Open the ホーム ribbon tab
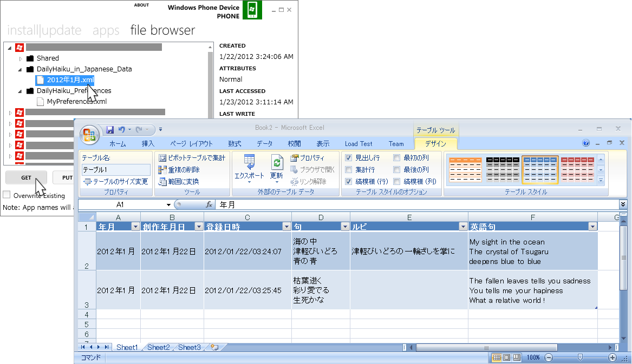 click(118, 144)
